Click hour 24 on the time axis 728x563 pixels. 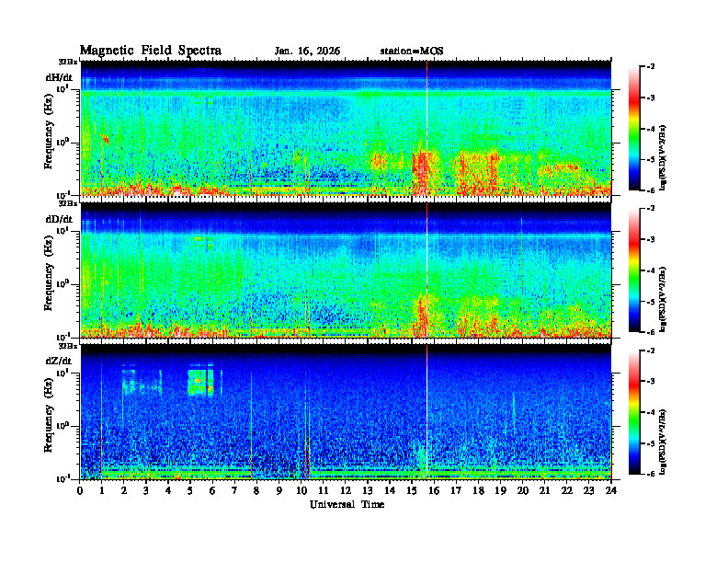[x=611, y=490]
